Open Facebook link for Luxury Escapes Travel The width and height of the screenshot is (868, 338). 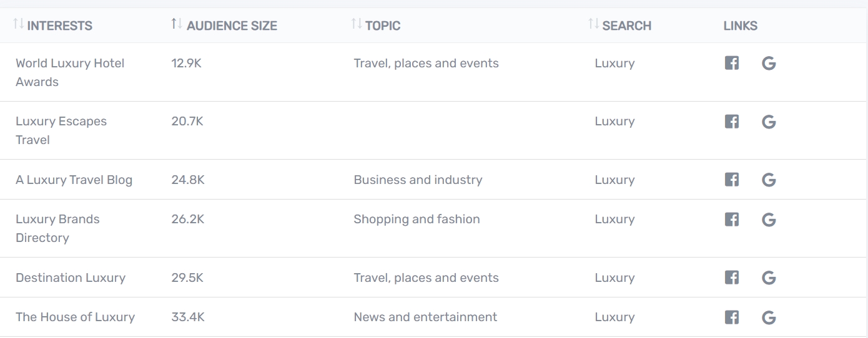(732, 122)
